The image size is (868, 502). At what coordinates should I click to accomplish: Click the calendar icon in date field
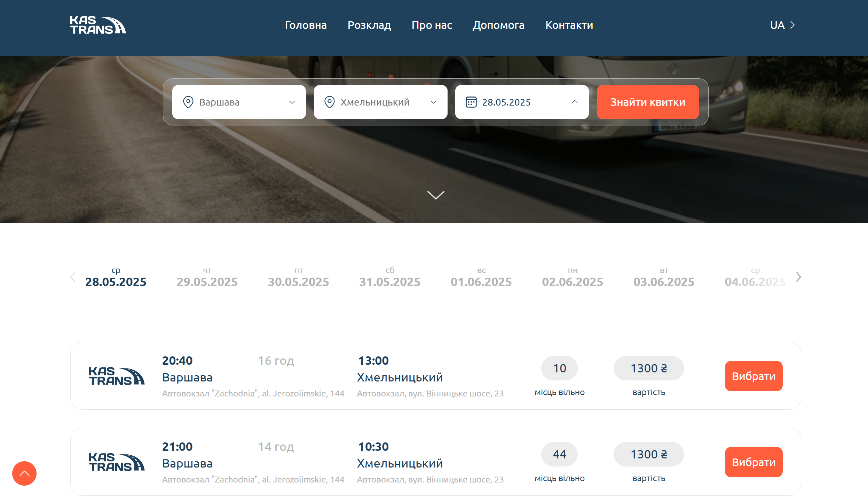tap(471, 102)
